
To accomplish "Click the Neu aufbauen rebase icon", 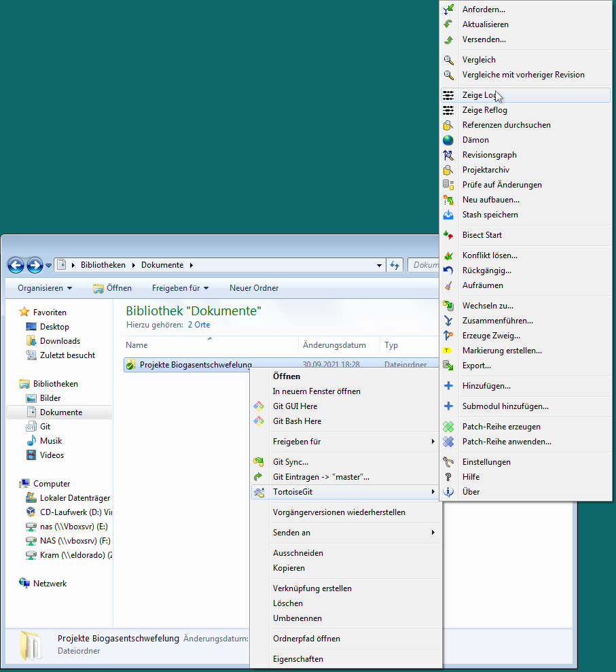I will [x=448, y=200].
